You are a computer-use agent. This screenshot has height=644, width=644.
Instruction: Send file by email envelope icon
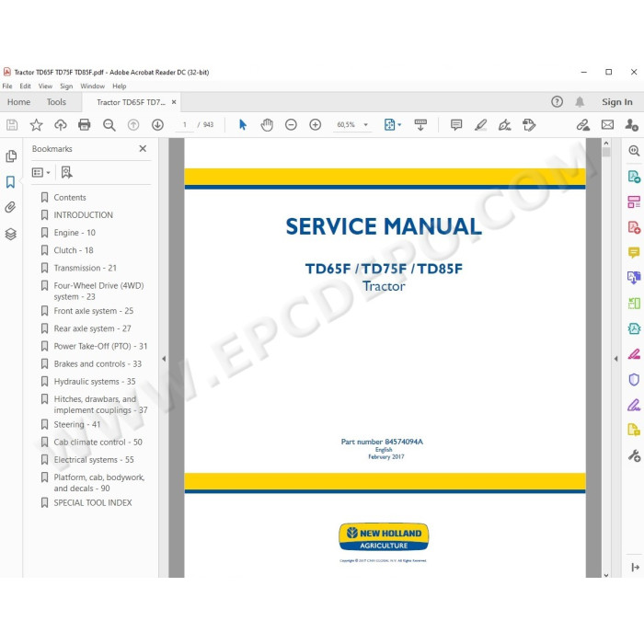607,125
